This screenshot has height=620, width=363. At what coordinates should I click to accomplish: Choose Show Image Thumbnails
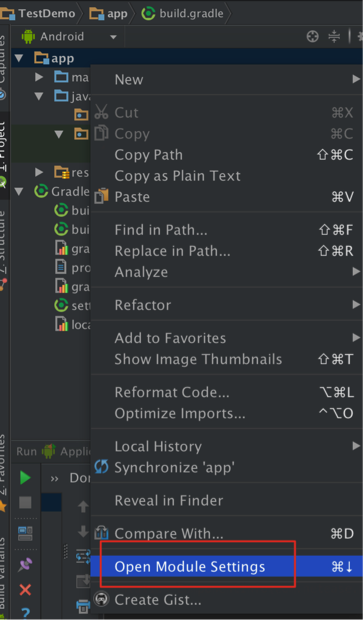coord(227,359)
